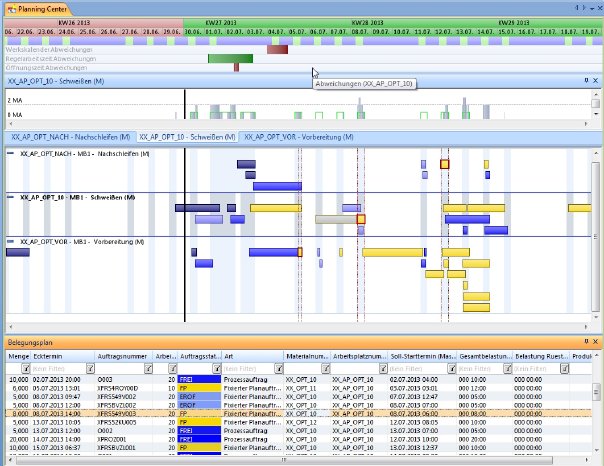Click the Art filter text field

click(x=248, y=369)
